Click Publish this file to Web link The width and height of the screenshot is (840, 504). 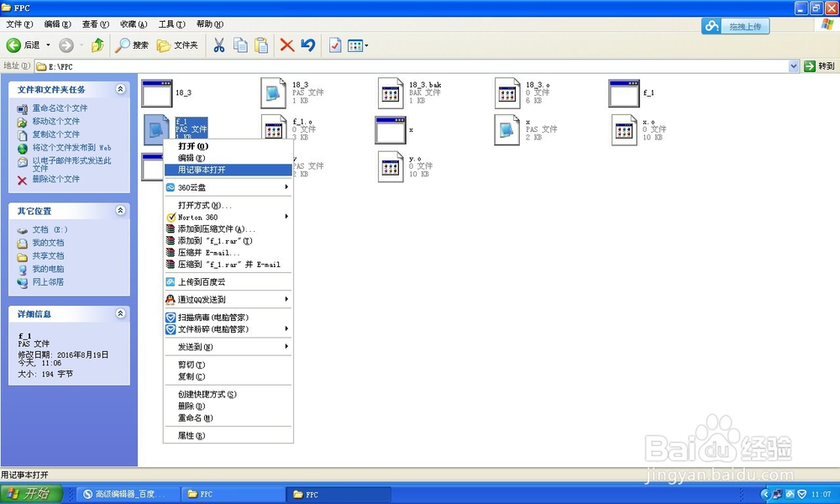click(71, 147)
